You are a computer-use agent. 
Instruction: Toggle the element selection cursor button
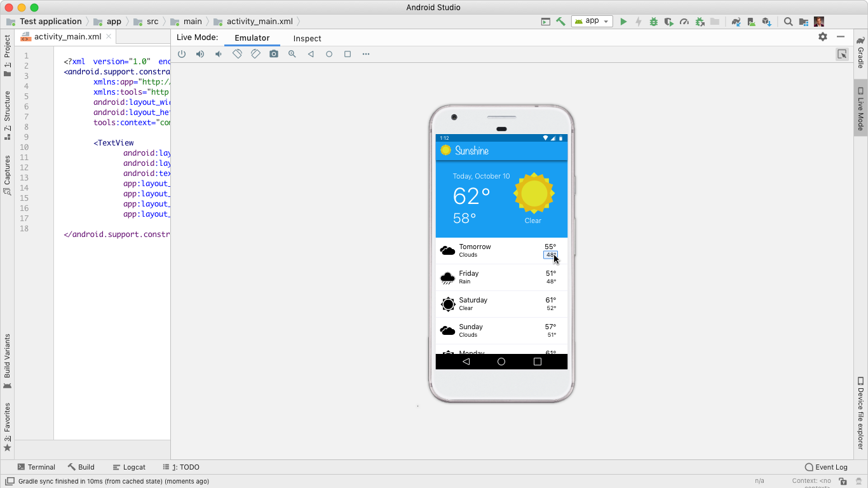(842, 54)
